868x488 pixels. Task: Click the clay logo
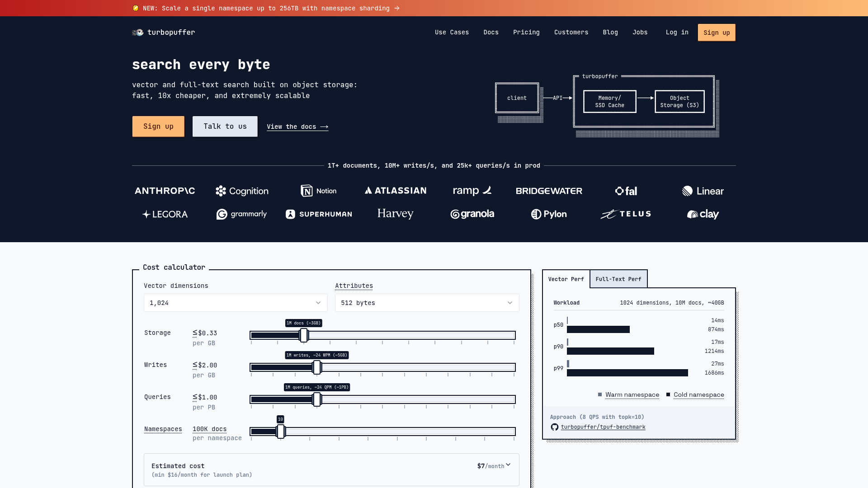coord(703,214)
